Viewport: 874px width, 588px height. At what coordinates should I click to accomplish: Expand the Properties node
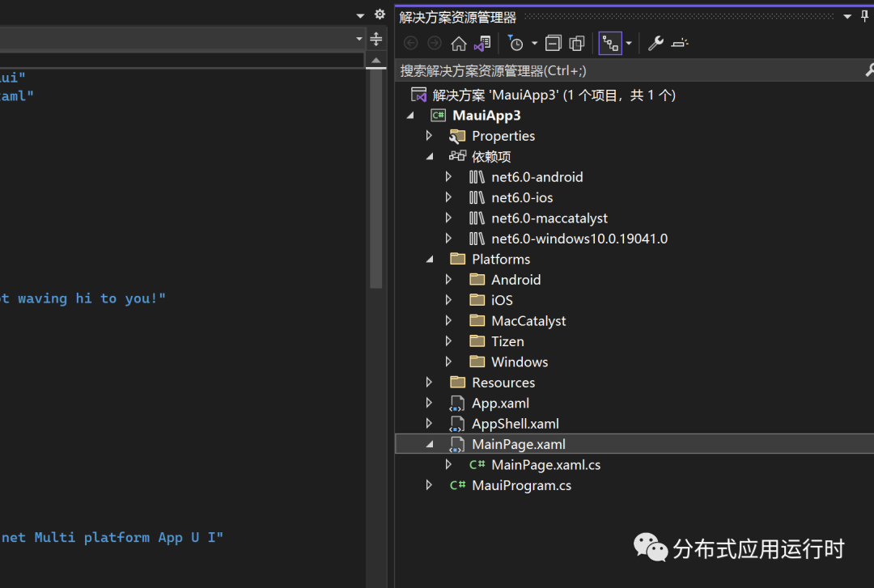point(429,135)
